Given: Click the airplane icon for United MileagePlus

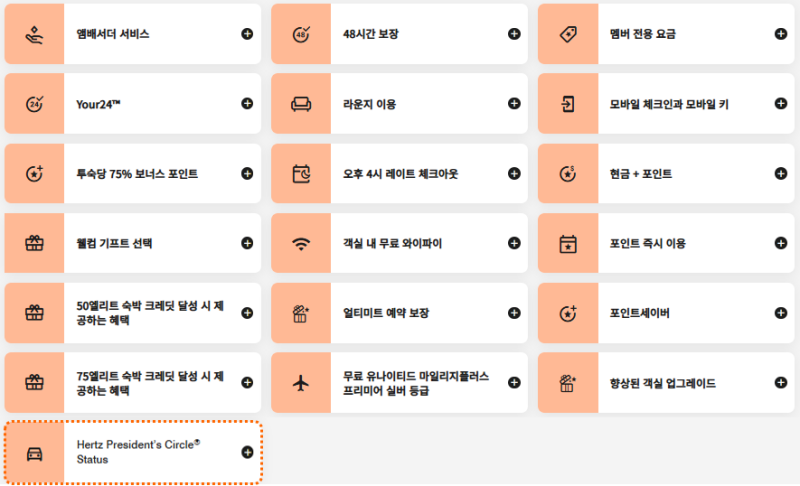Looking at the screenshot, I should pos(301,383).
